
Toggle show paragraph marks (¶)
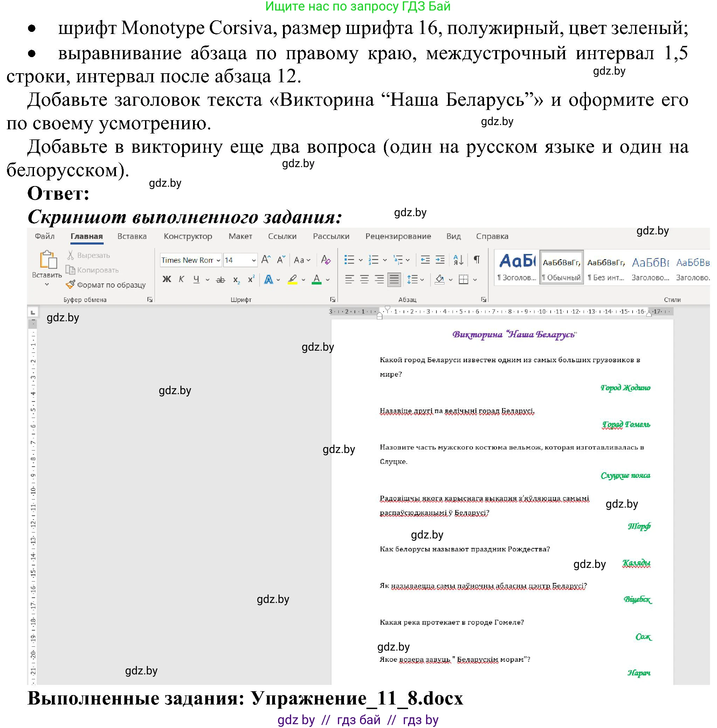[x=477, y=260]
